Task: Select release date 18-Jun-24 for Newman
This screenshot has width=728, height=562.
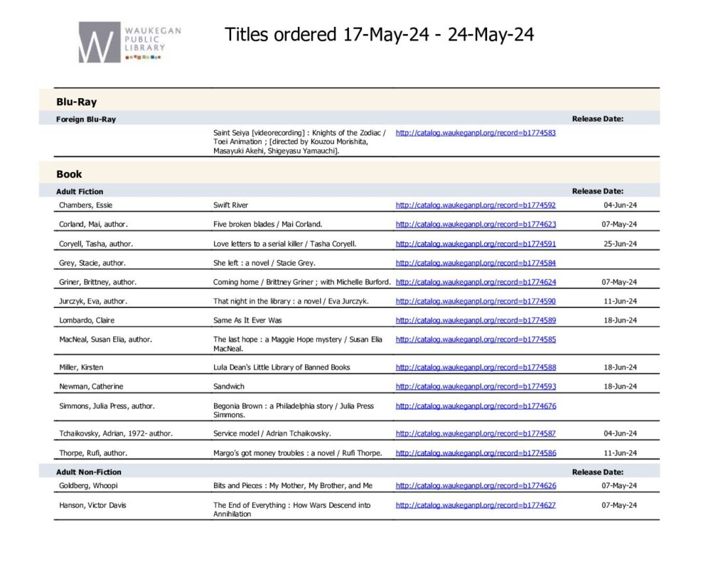Action: (x=620, y=386)
